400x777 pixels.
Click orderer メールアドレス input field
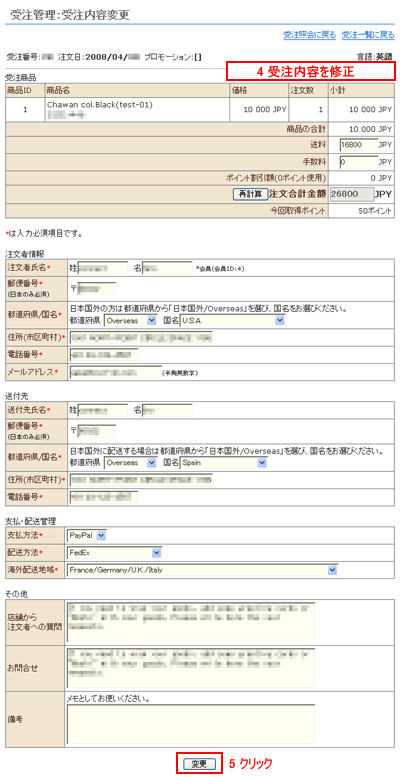click(113, 372)
